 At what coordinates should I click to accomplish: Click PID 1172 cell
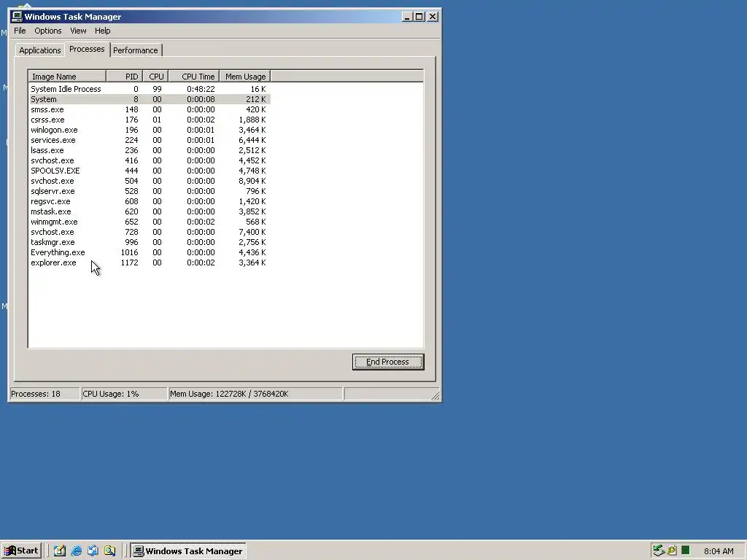click(x=129, y=262)
